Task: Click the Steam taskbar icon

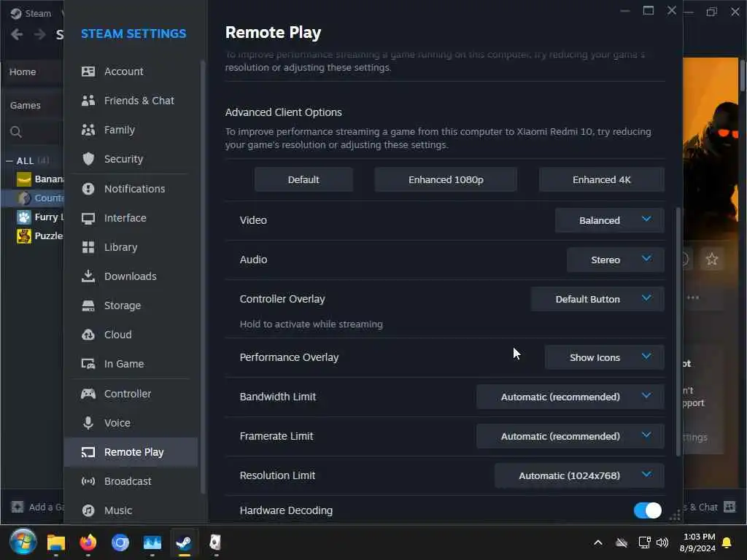Action: coord(185,542)
